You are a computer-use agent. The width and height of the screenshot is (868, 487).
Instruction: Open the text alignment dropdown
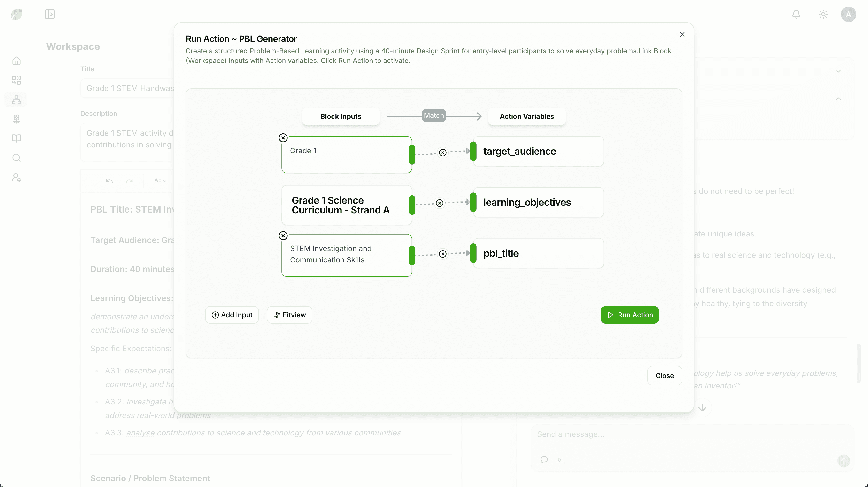coord(160,181)
